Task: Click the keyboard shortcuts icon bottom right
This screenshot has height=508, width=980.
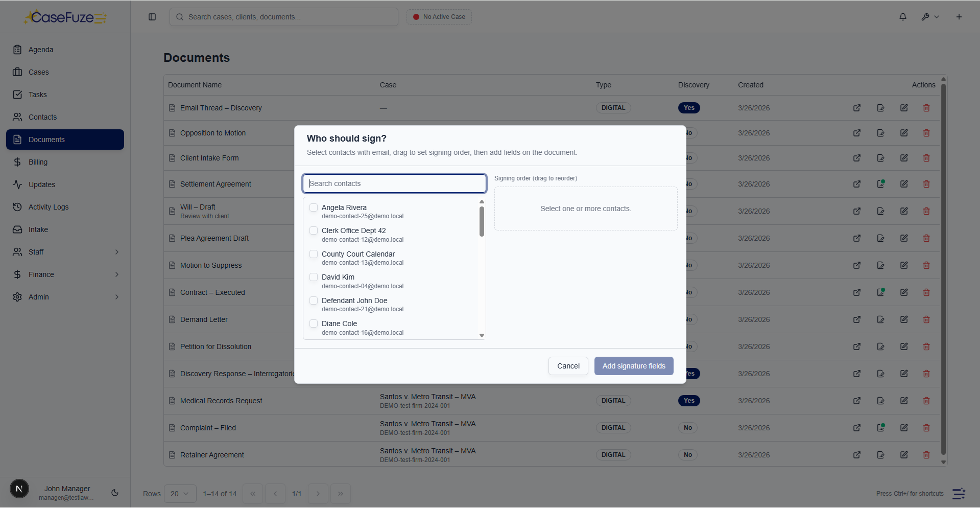Action: 959,494
